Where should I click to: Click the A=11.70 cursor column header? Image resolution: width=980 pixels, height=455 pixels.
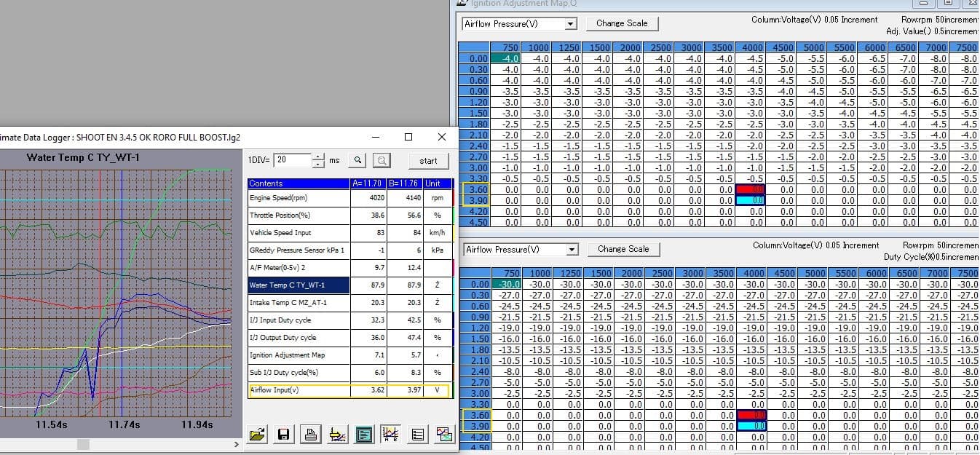click(368, 183)
